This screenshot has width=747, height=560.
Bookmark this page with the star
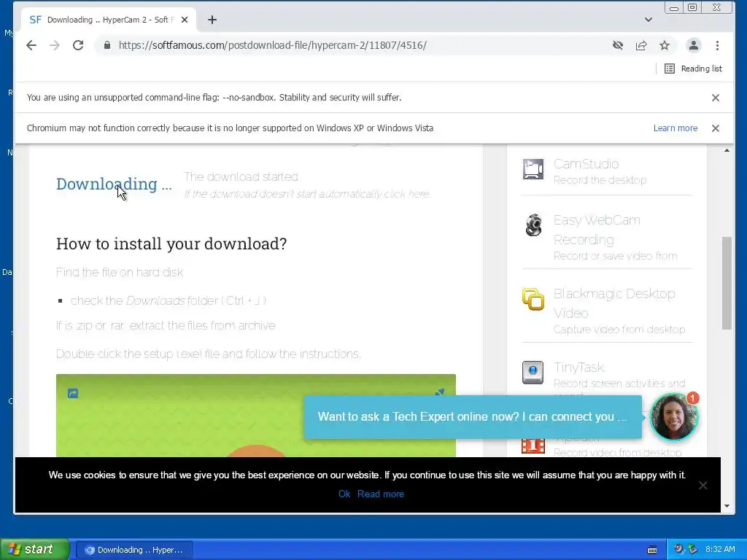tap(665, 45)
